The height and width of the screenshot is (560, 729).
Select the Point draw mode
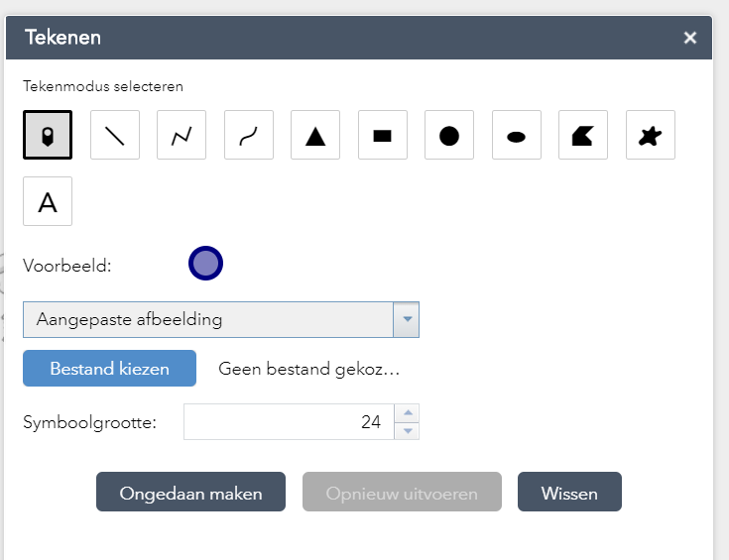click(47, 135)
